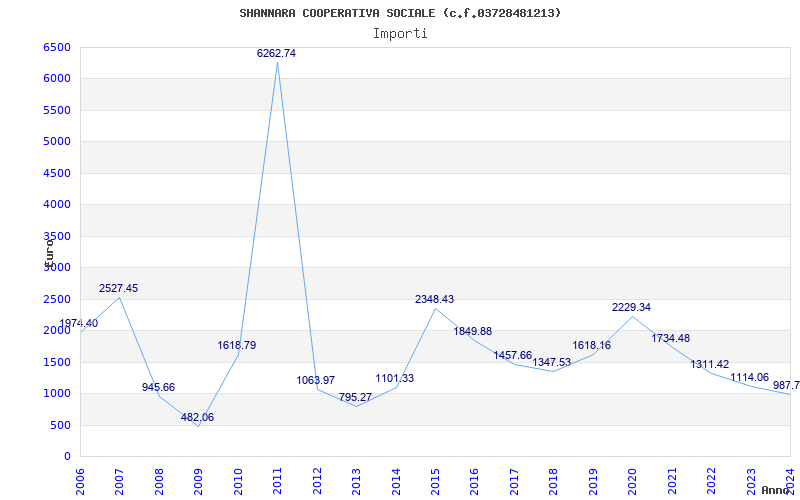Click the x-axis year 2006
This screenshot has width=800, height=500.
(x=80, y=481)
